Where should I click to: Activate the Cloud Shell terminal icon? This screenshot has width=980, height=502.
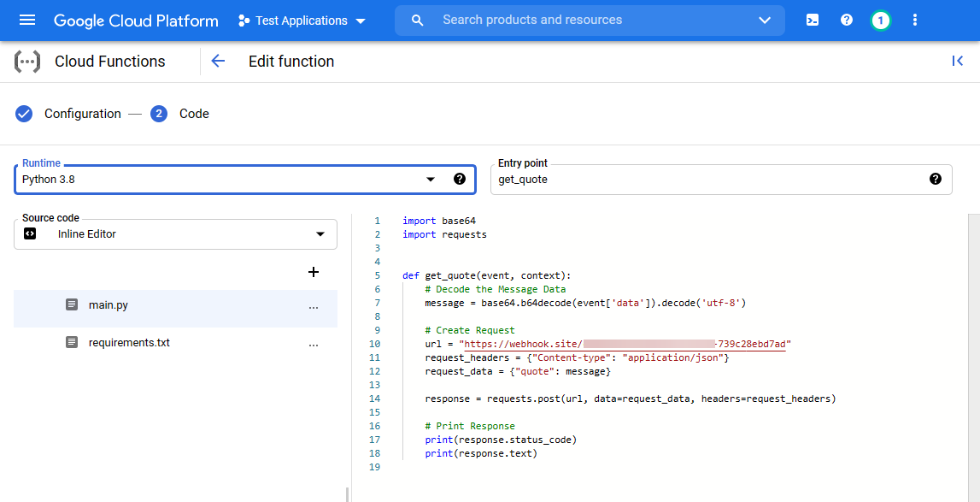812,19
